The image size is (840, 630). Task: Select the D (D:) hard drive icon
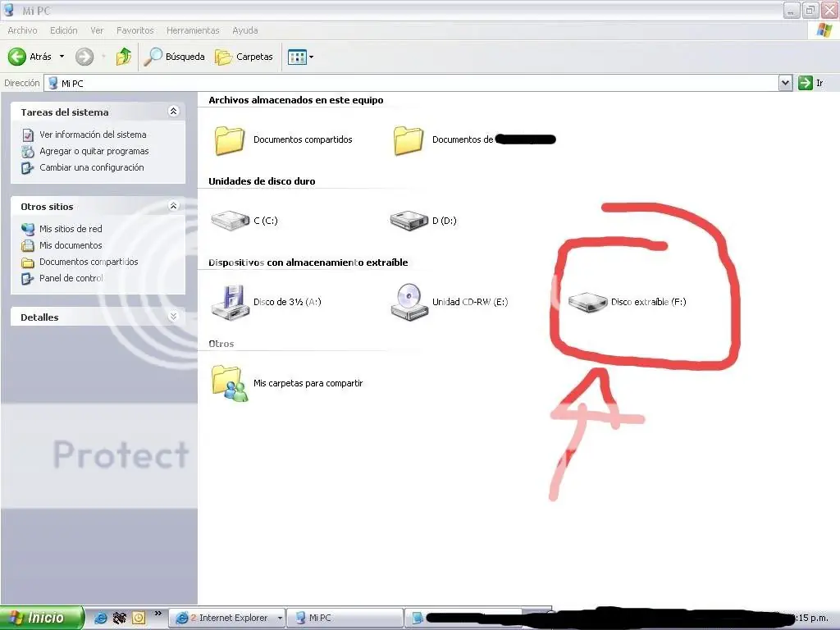[x=409, y=220]
